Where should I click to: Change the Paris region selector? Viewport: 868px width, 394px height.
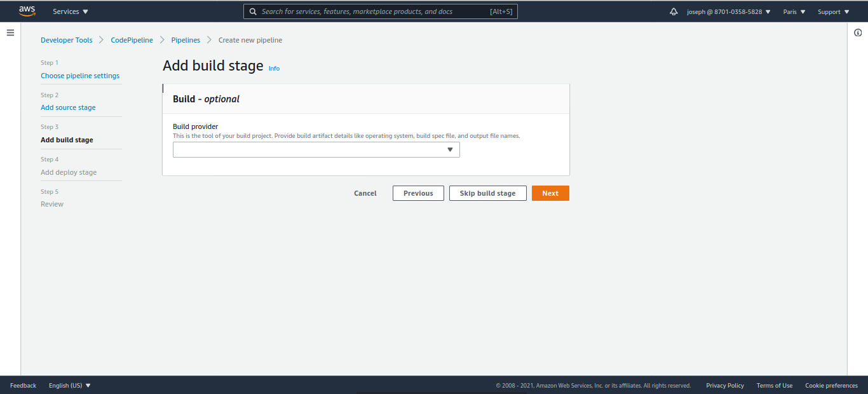point(794,12)
